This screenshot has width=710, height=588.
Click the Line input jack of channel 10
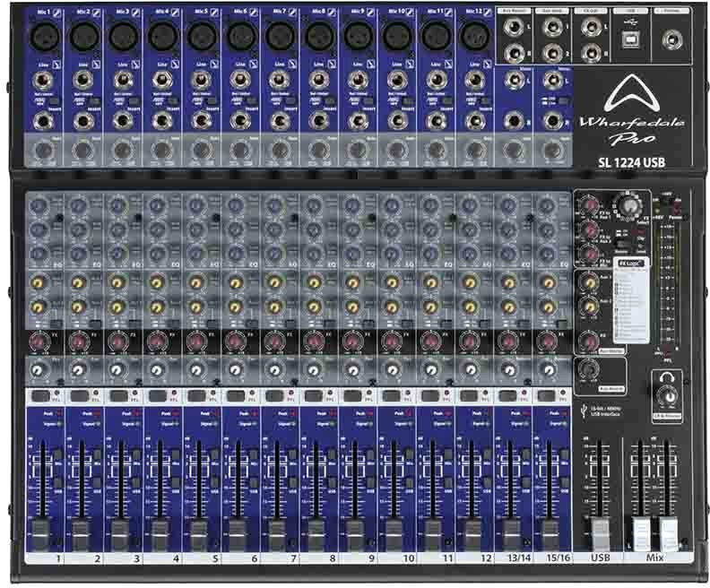click(396, 81)
